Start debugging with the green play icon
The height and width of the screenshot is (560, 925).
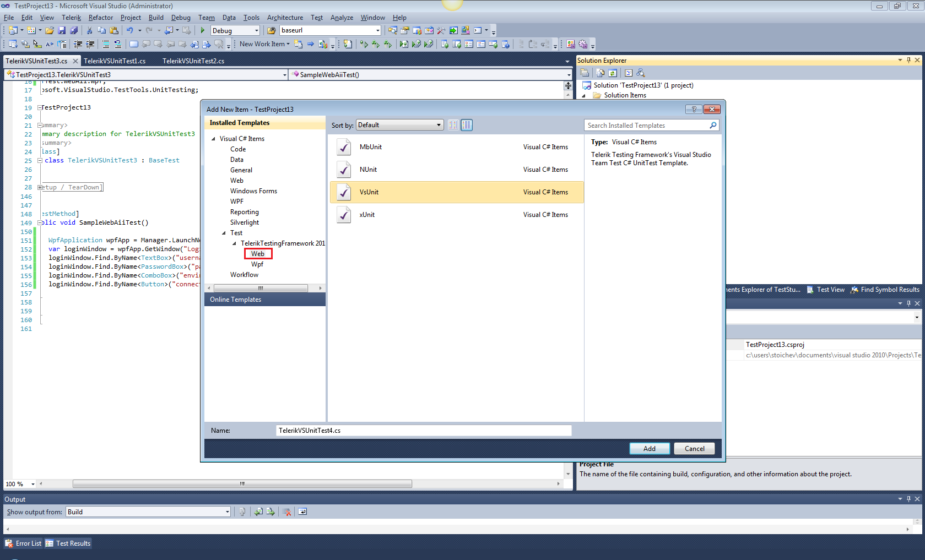(203, 30)
